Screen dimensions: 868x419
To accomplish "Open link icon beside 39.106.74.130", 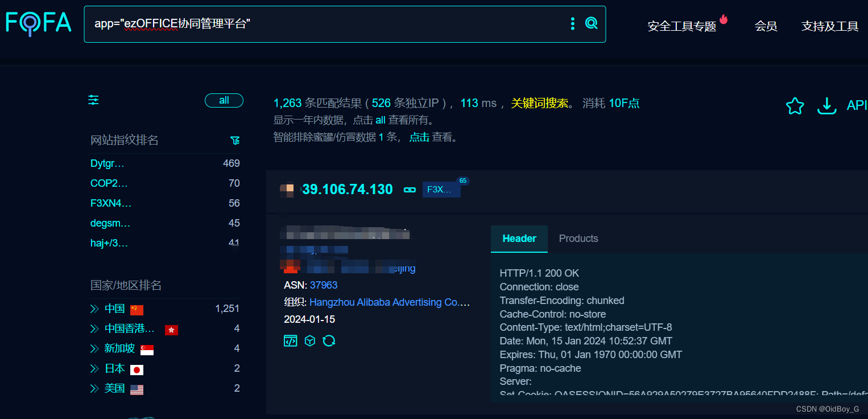I will point(410,190).
